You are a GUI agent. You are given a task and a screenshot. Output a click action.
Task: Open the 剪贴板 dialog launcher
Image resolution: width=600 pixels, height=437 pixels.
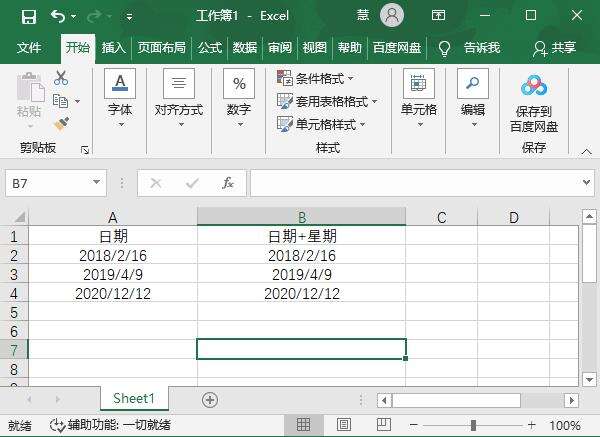click(85, 150)
